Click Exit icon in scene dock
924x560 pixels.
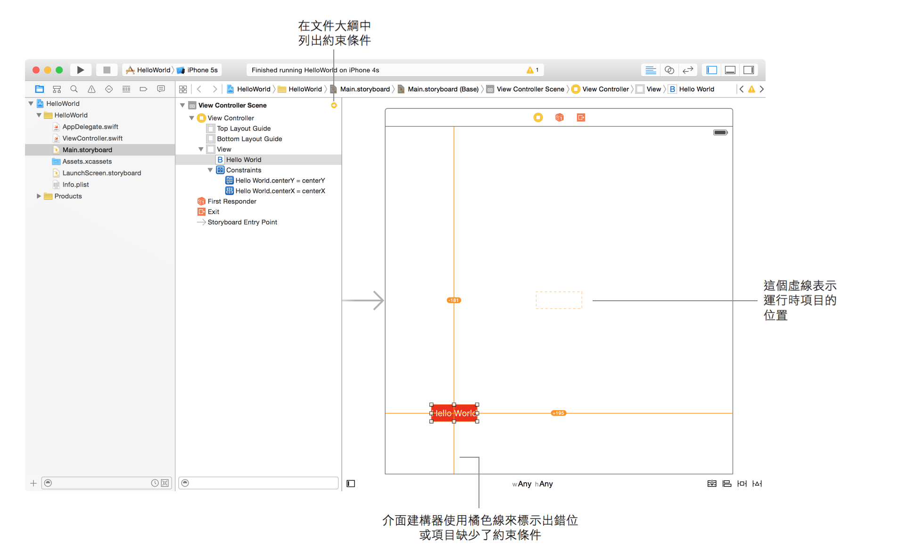coord(581,117)
